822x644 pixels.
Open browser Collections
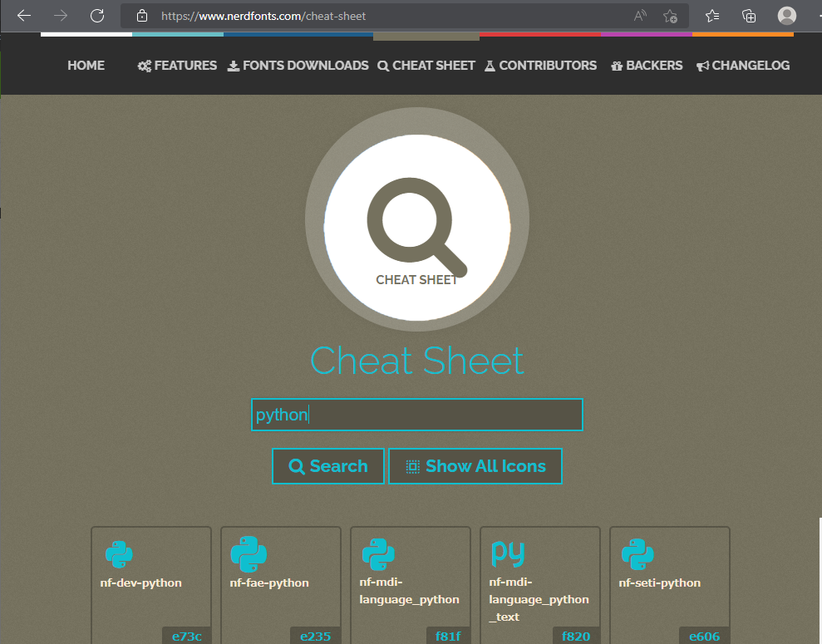point(749,16)
